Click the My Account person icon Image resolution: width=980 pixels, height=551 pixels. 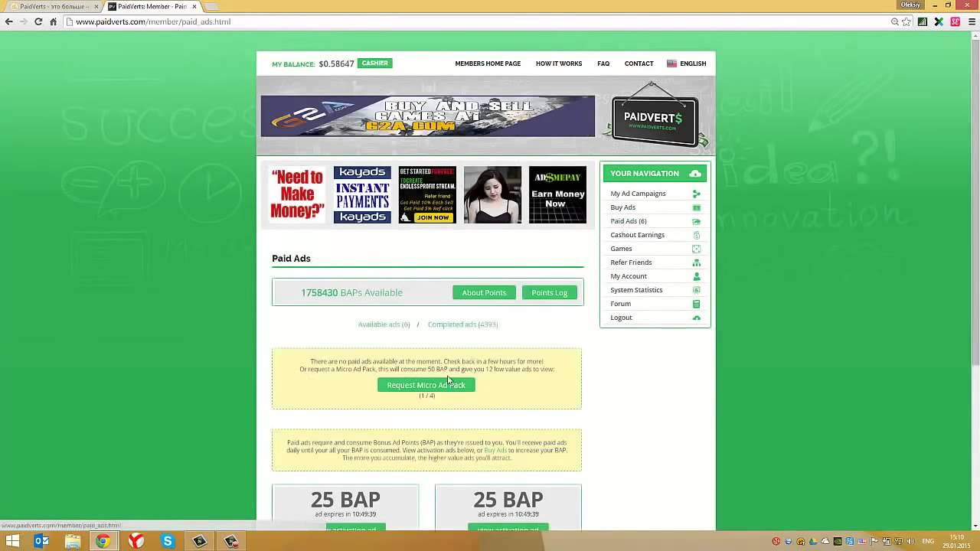pyautogui.click(x=696, y=276)
